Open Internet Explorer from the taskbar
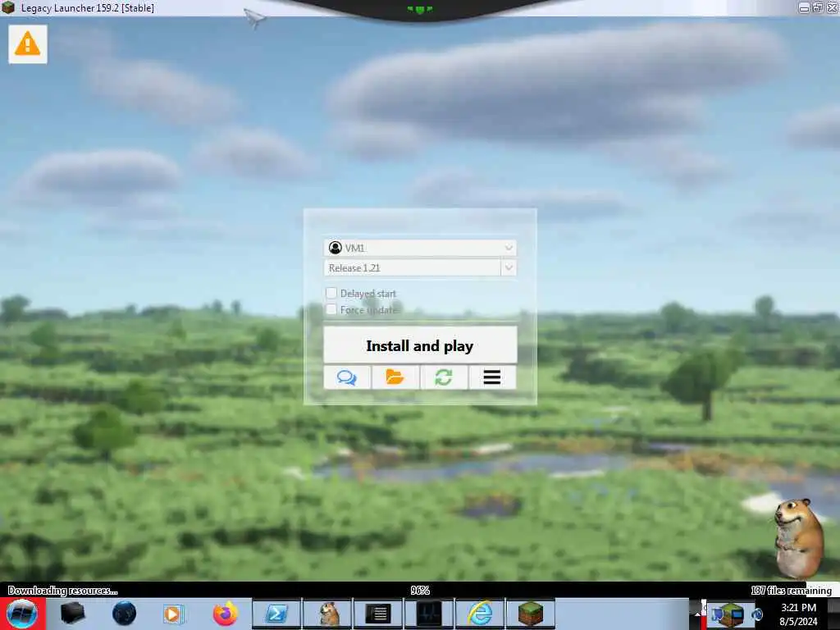 (480, 614)
